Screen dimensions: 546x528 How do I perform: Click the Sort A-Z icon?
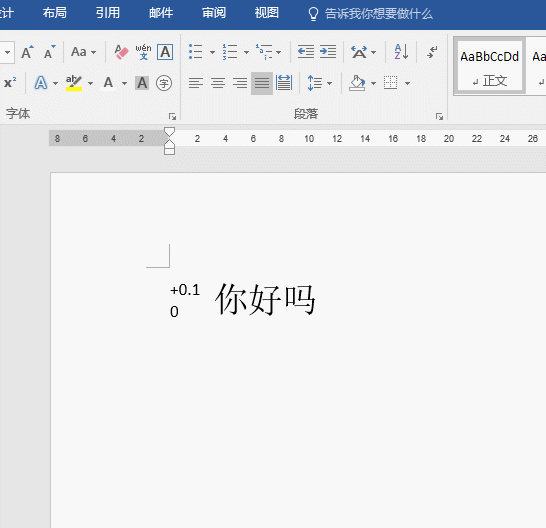pos(401,52)
